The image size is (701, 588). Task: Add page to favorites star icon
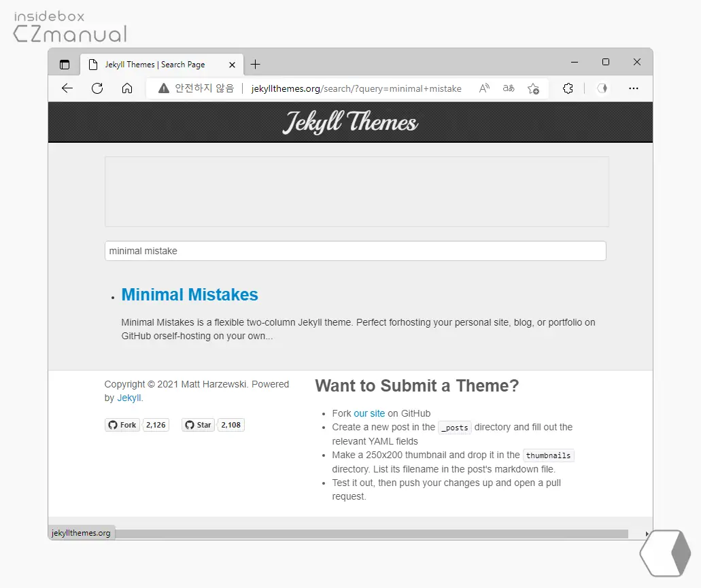(533, 88)
